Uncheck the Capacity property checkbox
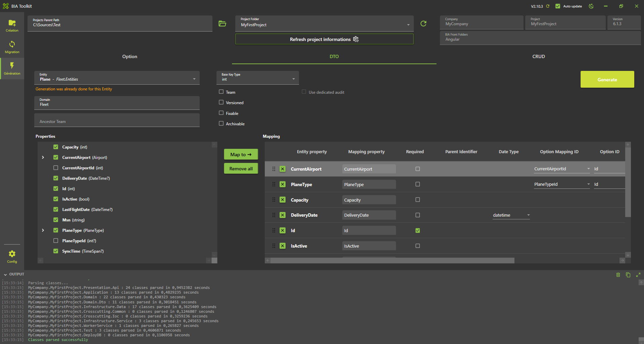644x344 pixels. (56, 147)
